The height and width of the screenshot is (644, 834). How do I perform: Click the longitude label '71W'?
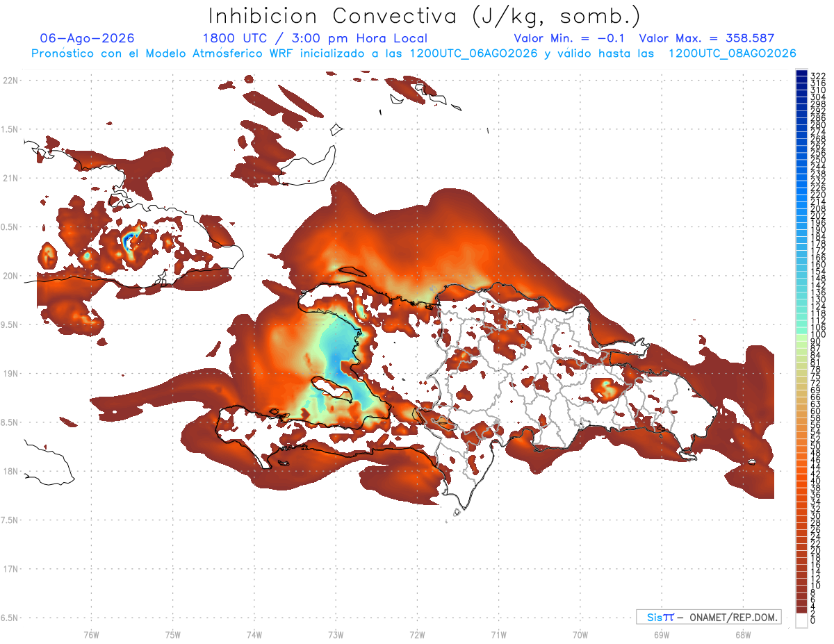pos(498,634)
